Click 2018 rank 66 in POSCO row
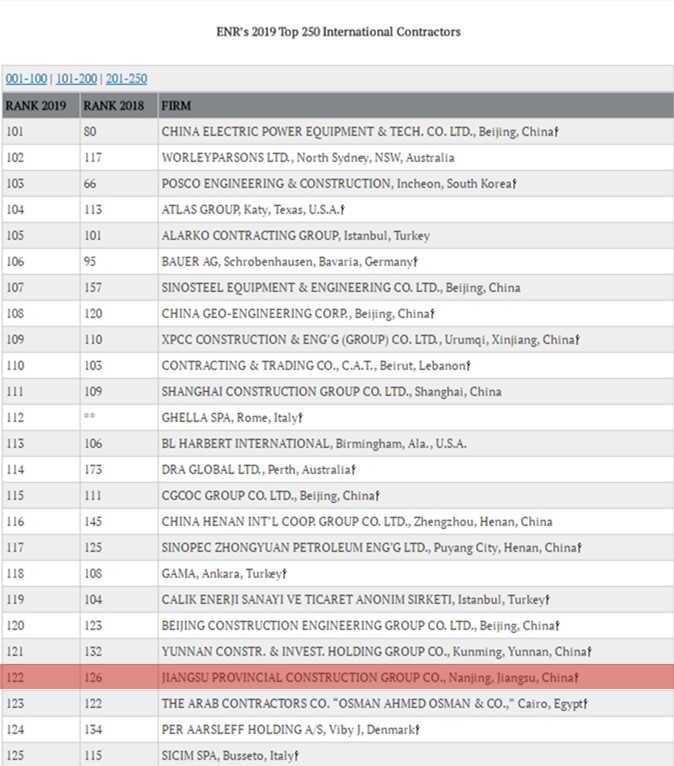Screen dimensions: 674x766 tap(119, 183)
